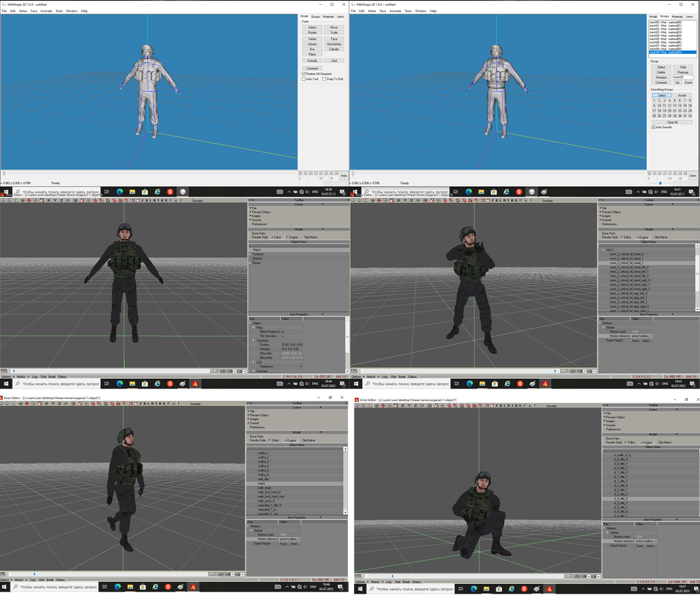Switch to Model tab in MilkShape Groups-tab window
The height and width of the screenshot is (595, 700).
(x=653, y=17)
